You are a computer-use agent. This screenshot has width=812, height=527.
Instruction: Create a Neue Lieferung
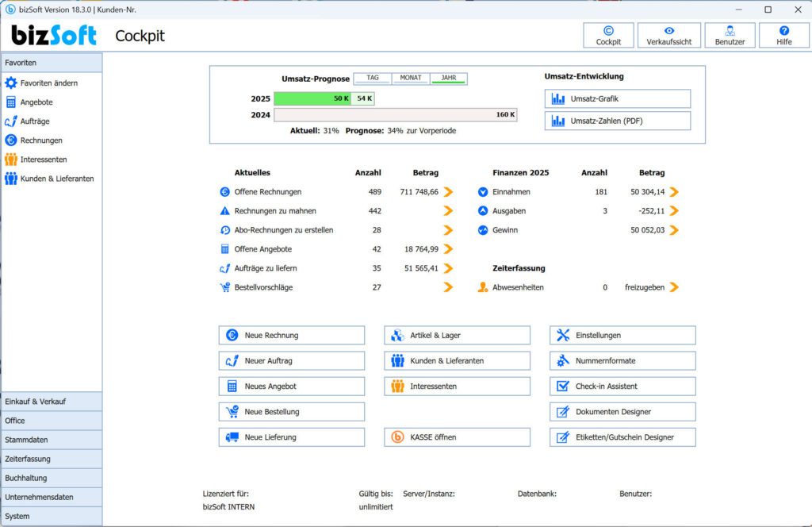(x=292, y=437)
